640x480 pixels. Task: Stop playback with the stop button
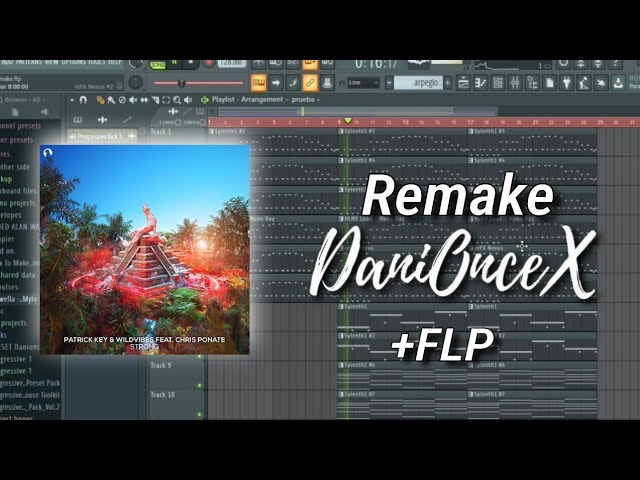[190, 63]
